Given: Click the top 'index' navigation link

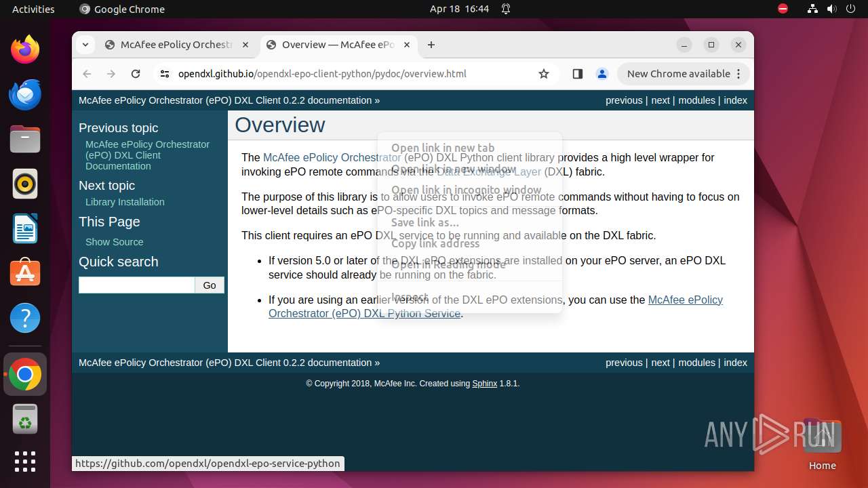Looking at the screenshot, I should [x=735, y=100].
